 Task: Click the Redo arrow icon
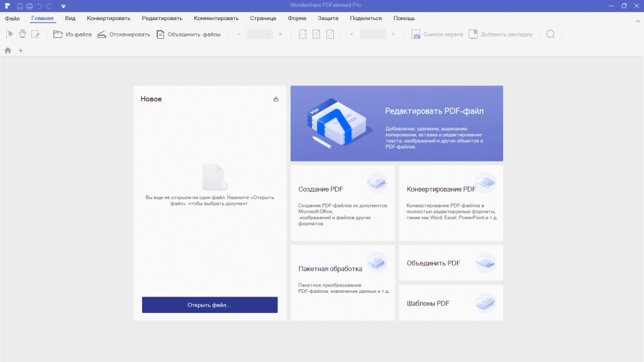point(48,6)
